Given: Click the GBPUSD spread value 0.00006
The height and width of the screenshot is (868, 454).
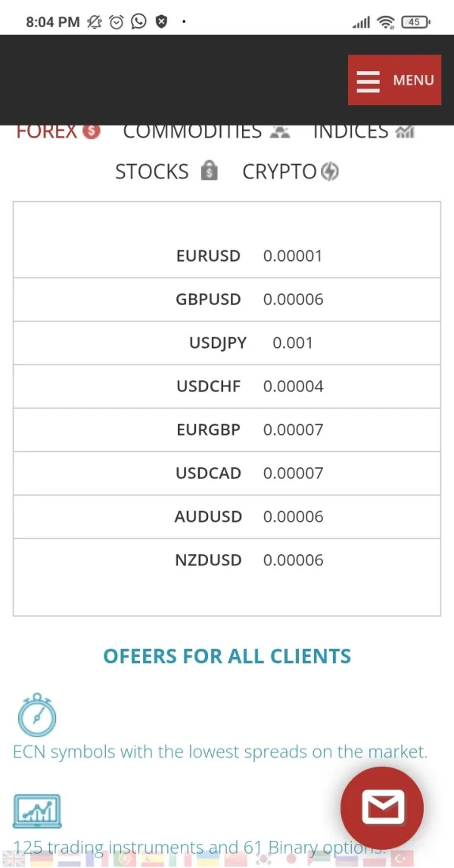Looking at the screenshot, I should [293, 299].
